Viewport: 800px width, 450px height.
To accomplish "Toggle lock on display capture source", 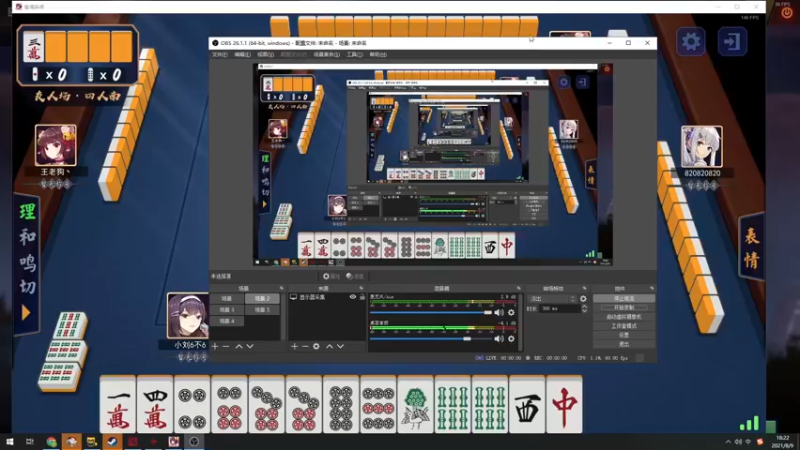I will point(362,297).
